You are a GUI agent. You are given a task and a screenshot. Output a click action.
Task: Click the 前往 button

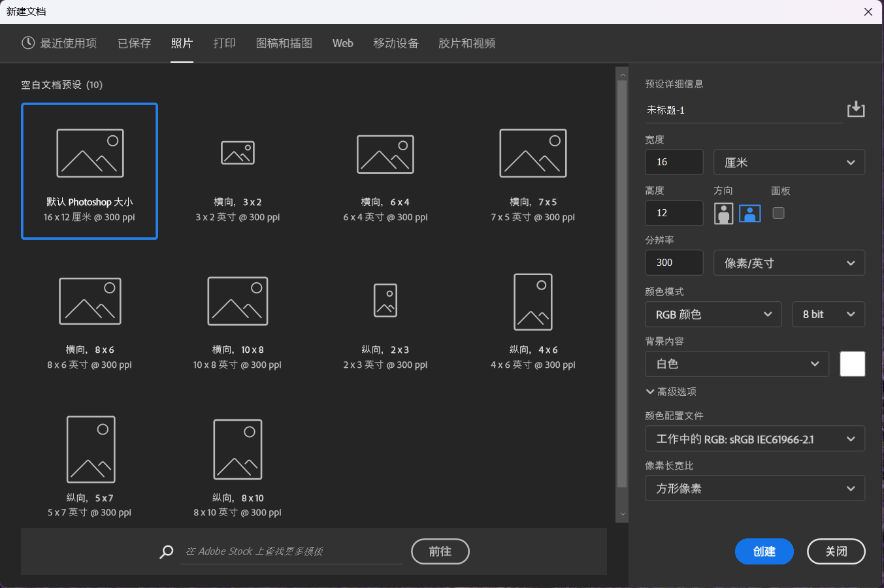[x=440, y=551]
